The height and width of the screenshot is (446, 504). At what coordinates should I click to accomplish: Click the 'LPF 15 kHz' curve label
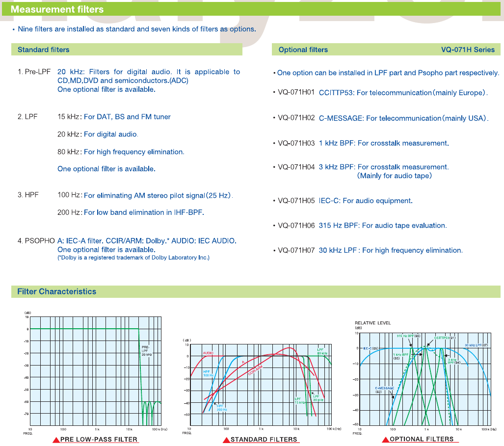(x=299, y=401)
